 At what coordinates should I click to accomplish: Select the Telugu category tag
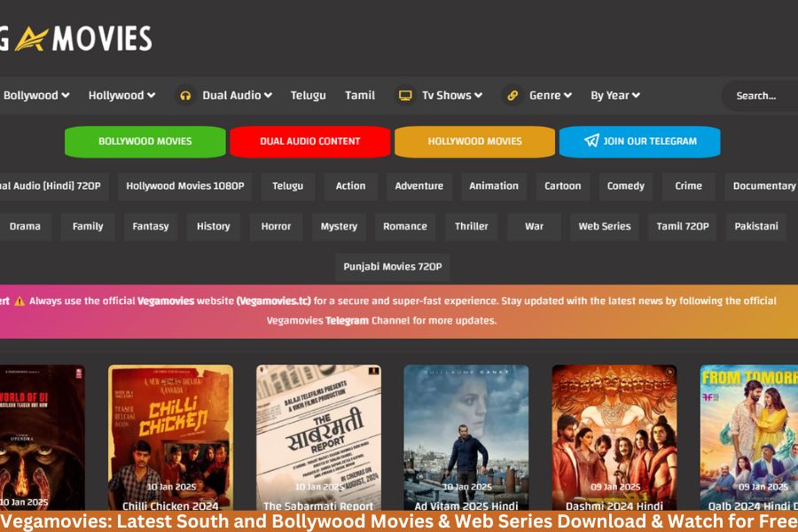tap(287, 186)
